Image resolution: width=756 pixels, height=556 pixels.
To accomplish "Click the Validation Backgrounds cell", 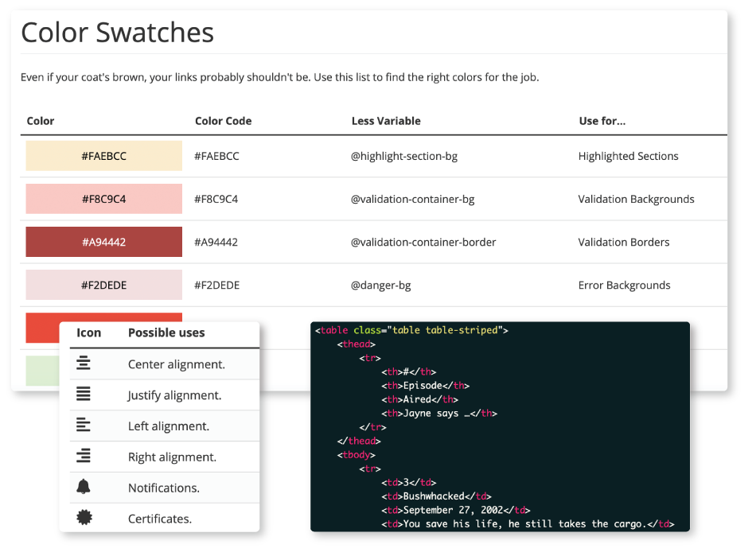I will tap(636, 199).
